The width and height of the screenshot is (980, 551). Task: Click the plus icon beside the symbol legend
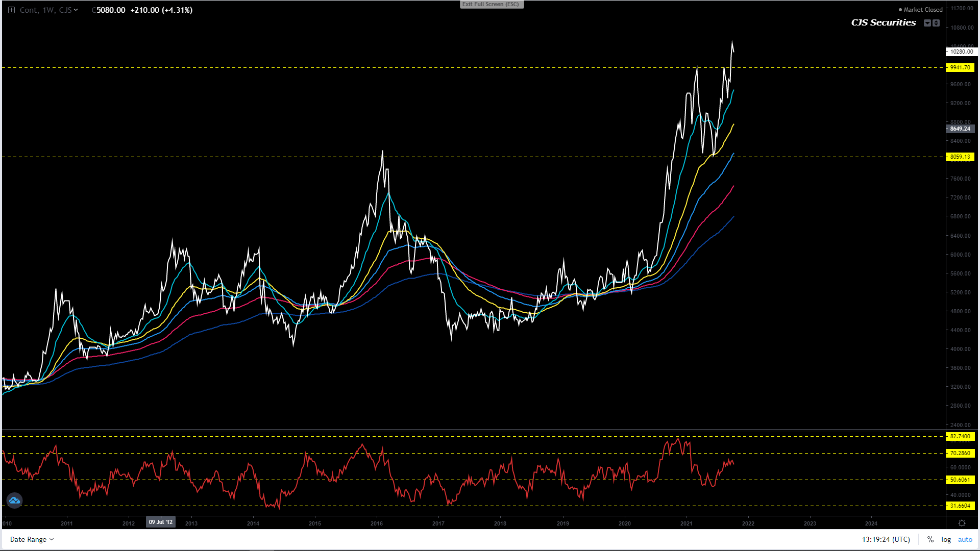tap(11, 10)
